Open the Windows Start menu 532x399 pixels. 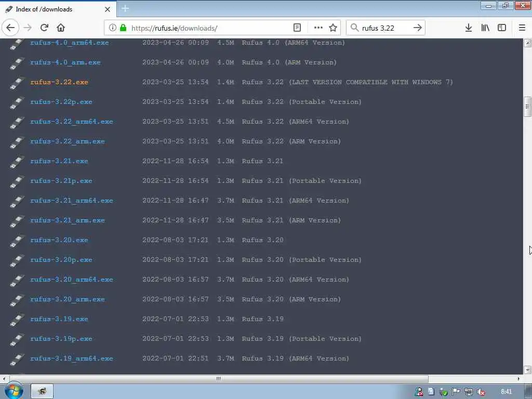[x=14, y=391]
